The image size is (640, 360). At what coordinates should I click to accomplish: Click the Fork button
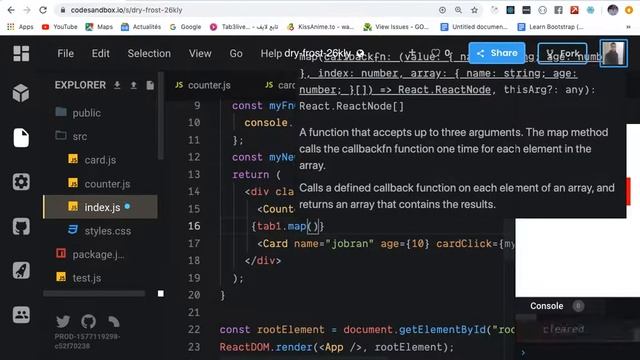[x=562, y=53]
